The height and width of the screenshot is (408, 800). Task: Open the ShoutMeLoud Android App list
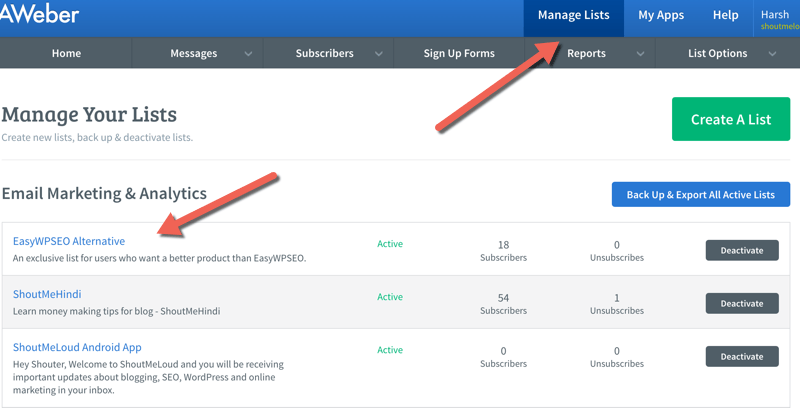(x=77, y=347)
